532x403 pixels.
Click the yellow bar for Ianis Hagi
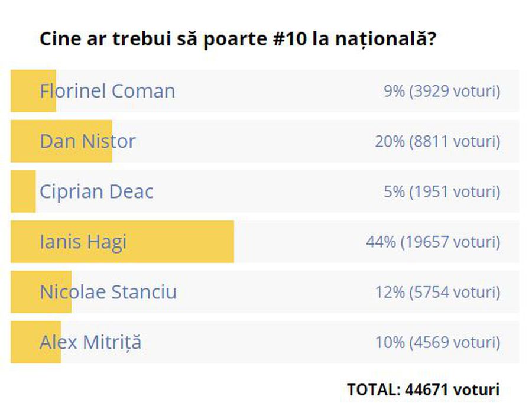click(x=122, y=242)
